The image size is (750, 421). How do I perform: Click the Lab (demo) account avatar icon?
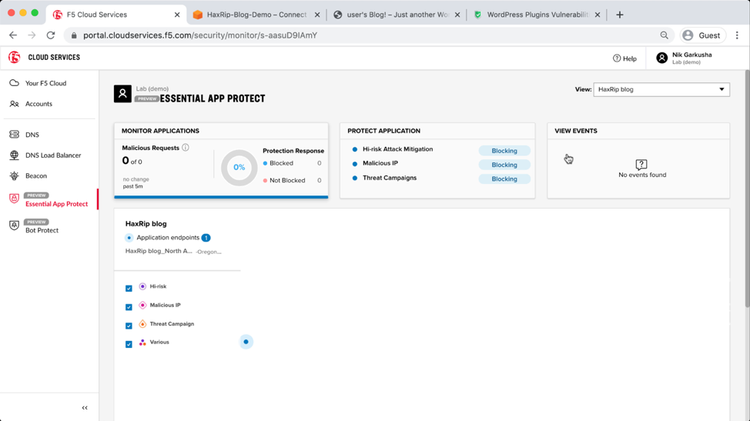click(x=122, y=93)
